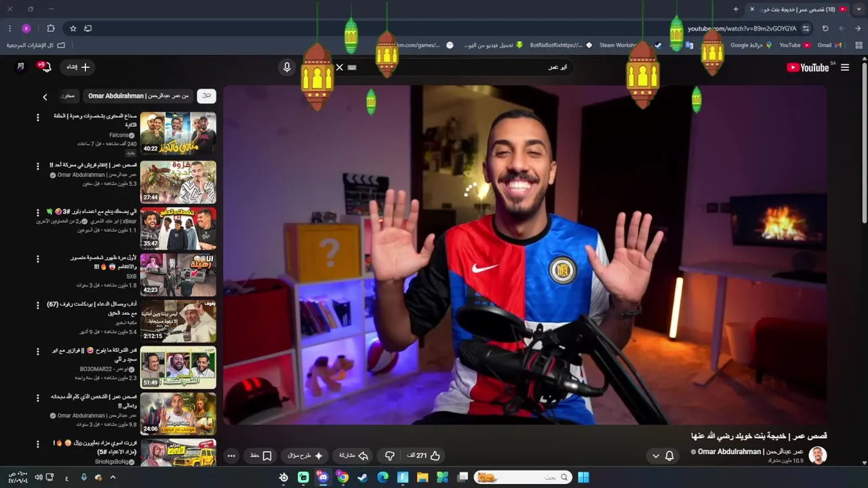Open the new tab plus button
This screenshot has width=868, height=488.
click(736, 9)
